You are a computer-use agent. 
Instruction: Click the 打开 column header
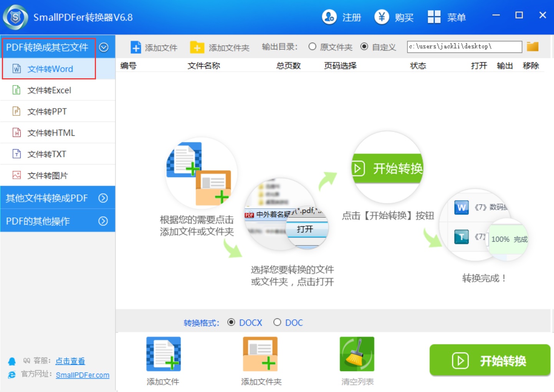[x=479, y=66]
